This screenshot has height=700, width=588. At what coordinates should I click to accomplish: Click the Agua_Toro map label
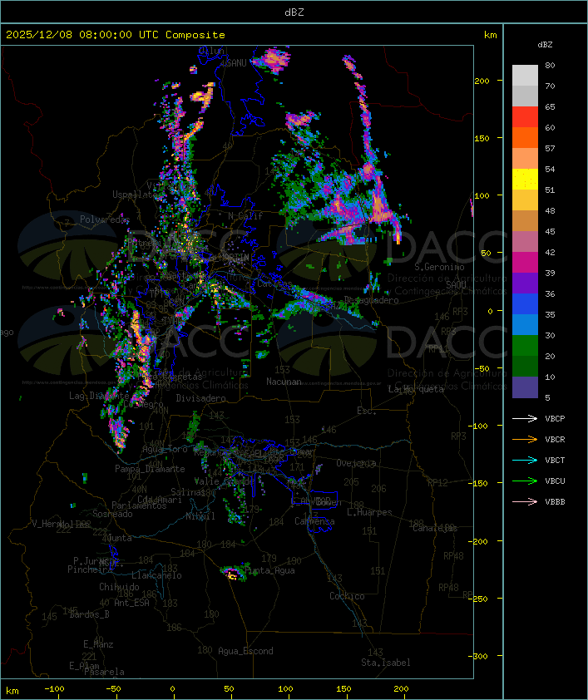[165, 449]
